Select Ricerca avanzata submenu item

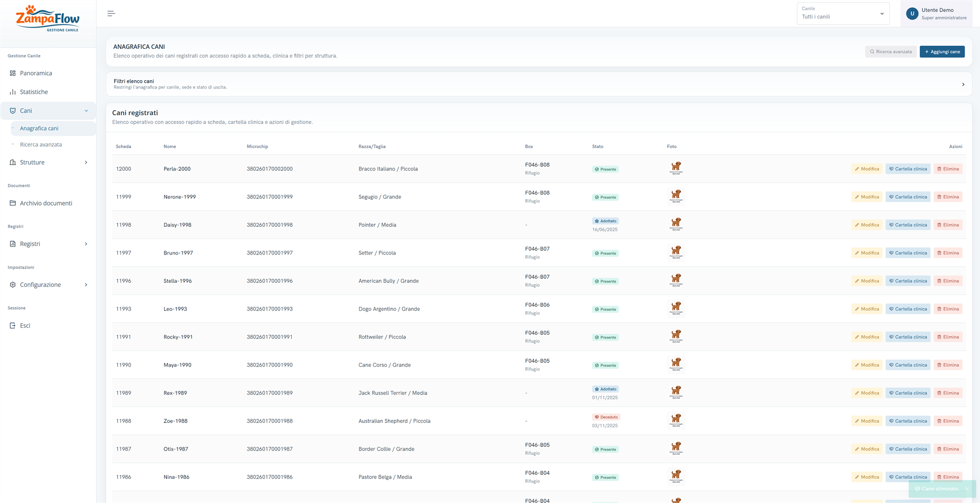click(x=41, y=145)
